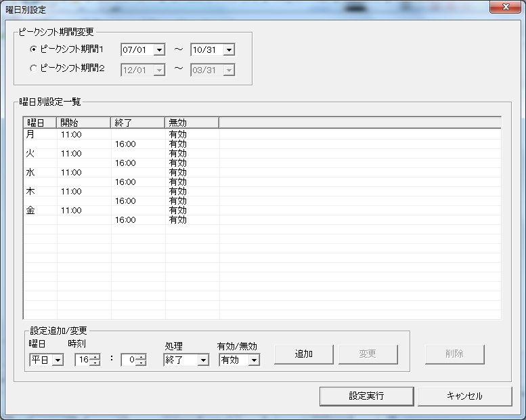Decrease the minute value with down arrow

tap(141, 363)
